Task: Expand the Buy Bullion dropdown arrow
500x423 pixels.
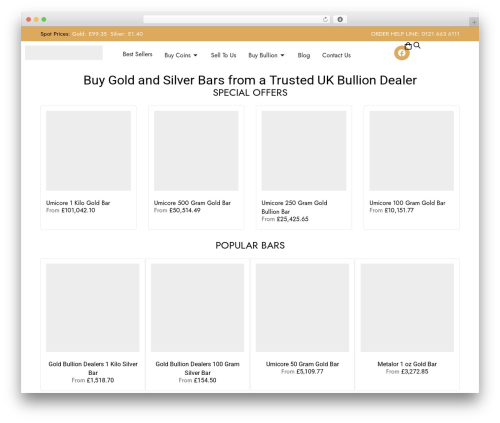Action: click(x=282, y=55)
